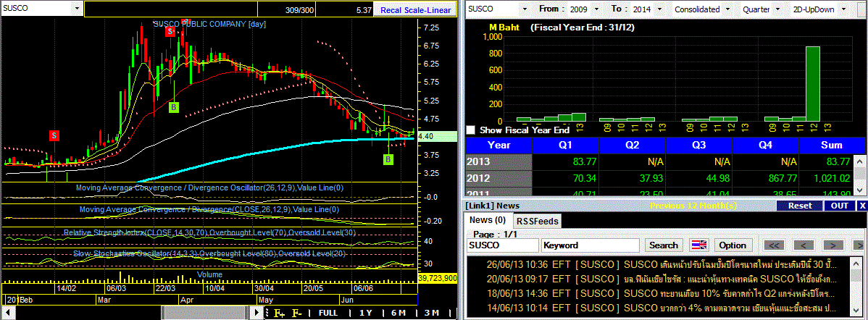The image size is (868, 320).
Task: Click the Q4 column header
Action: click(x=766, y=146)
